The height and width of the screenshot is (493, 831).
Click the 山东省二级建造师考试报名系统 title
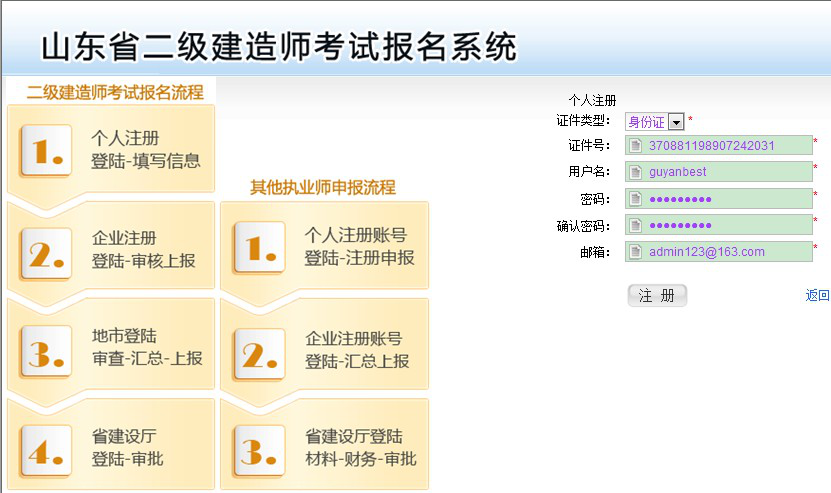[x=279, y=47]
